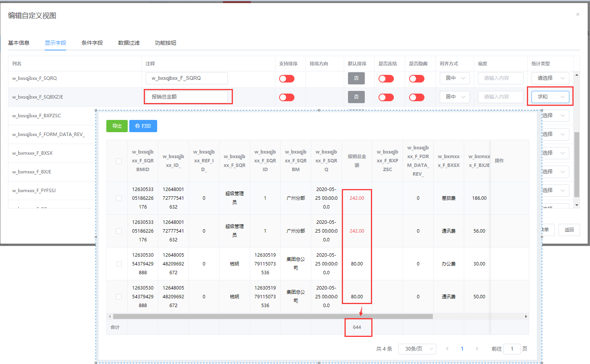Toggle 是否冻结 for the 报销总金额 row
Screen dimensions: 590x364
pyautogui.click(x=386, y=97)
